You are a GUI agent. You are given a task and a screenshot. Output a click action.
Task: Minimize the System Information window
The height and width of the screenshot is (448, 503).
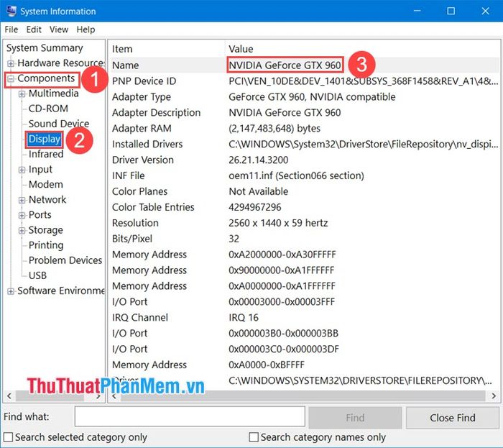(x=417, y=11)
